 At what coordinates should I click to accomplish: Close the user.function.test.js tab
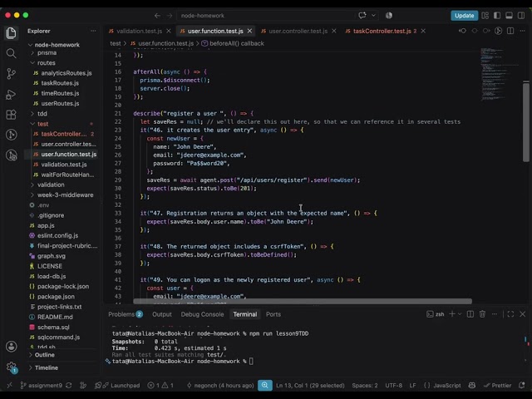249,31
